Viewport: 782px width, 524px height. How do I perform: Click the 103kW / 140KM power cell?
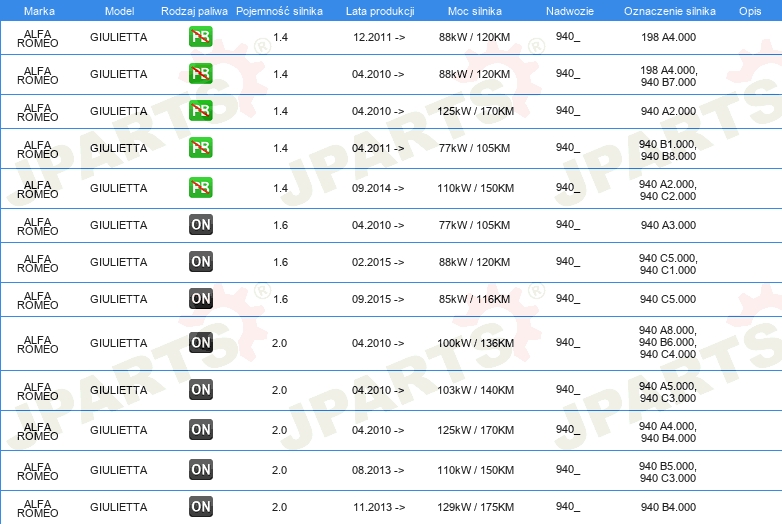475,390
